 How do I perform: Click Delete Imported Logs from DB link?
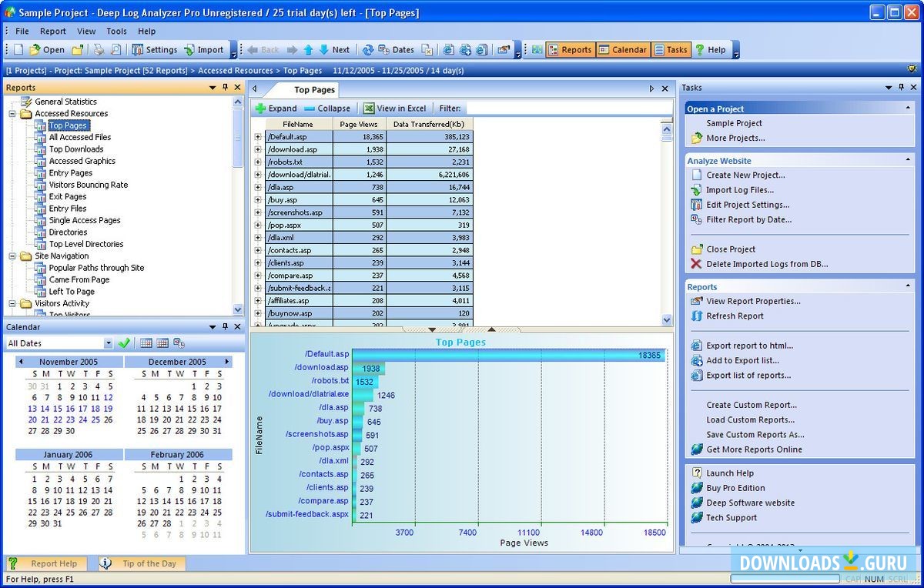[767, 264]
